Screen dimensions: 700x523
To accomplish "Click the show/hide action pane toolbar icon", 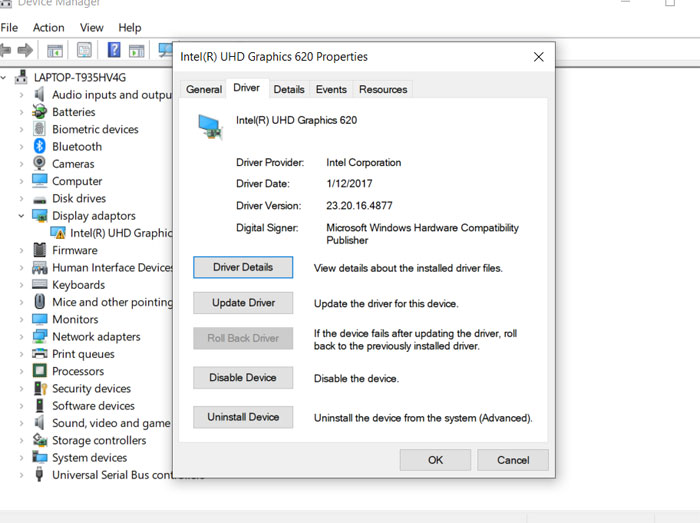I will pyautogui.click(x=137, y=51).
